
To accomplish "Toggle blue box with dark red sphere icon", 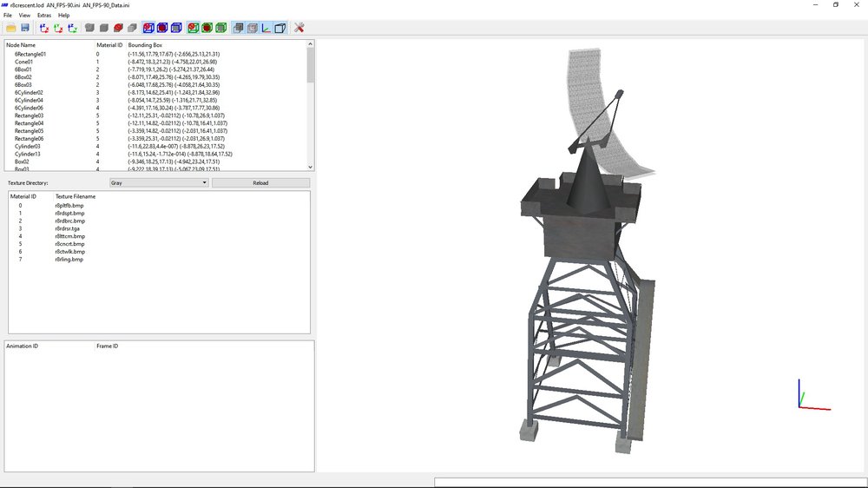I will 162,28.
